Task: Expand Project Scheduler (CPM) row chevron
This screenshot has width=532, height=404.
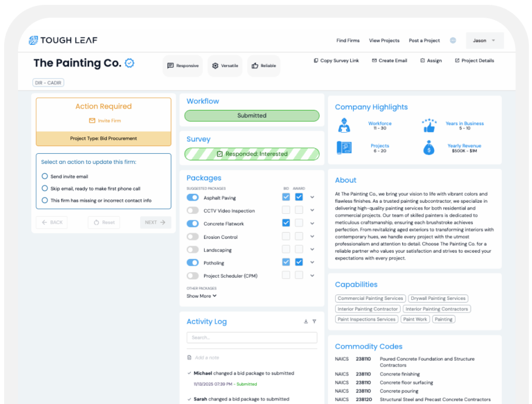Action: point(312,275)
